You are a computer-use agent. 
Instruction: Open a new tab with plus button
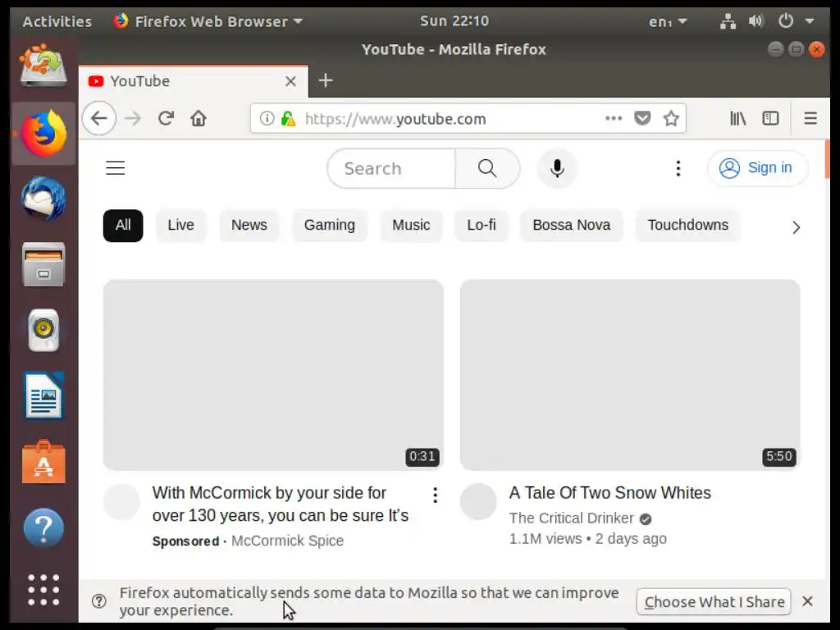tap(325, 81)
